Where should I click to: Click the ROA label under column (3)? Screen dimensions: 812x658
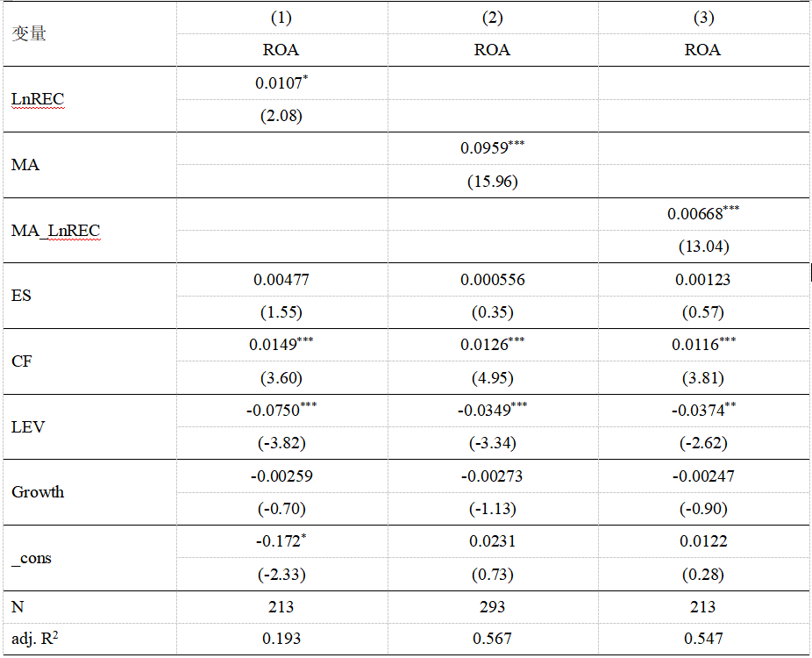(702, 50)
